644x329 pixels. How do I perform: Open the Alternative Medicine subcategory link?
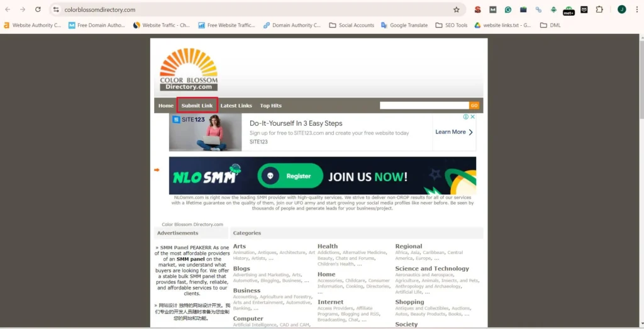(x=364, y=253)
